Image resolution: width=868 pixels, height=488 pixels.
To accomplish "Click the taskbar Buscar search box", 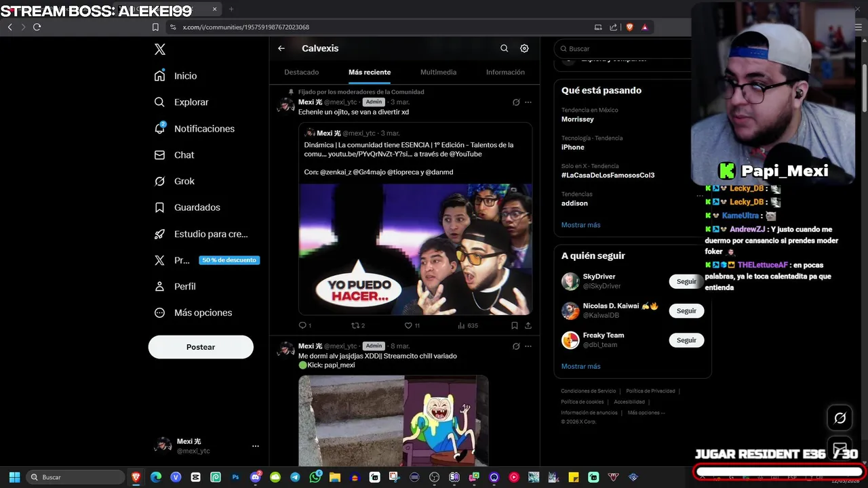I will tap(76, 477).
